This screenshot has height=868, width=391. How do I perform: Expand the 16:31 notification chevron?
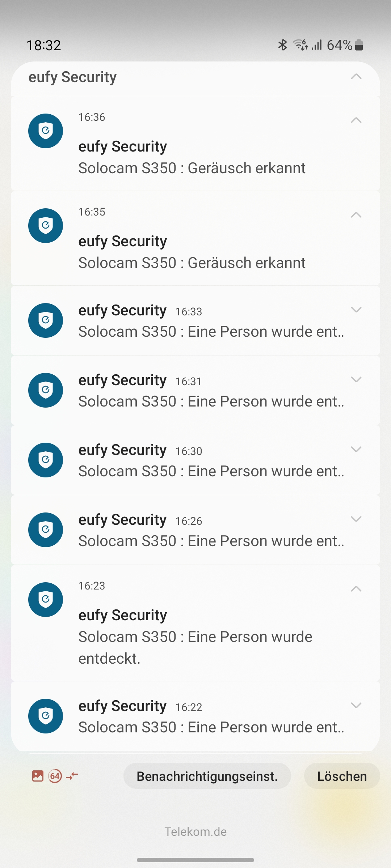(356, 379)
